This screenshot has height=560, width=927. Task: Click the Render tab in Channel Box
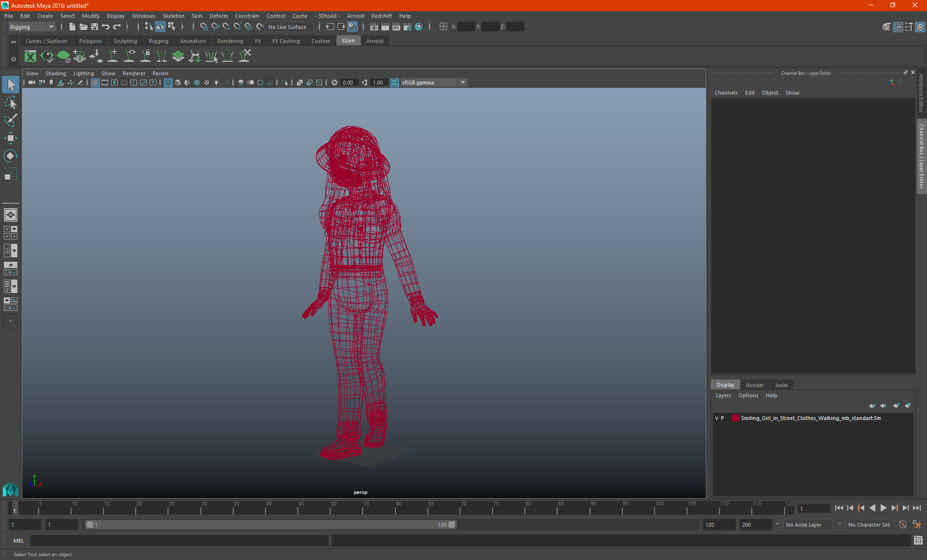pyautogui.click(x=754, y=385)
